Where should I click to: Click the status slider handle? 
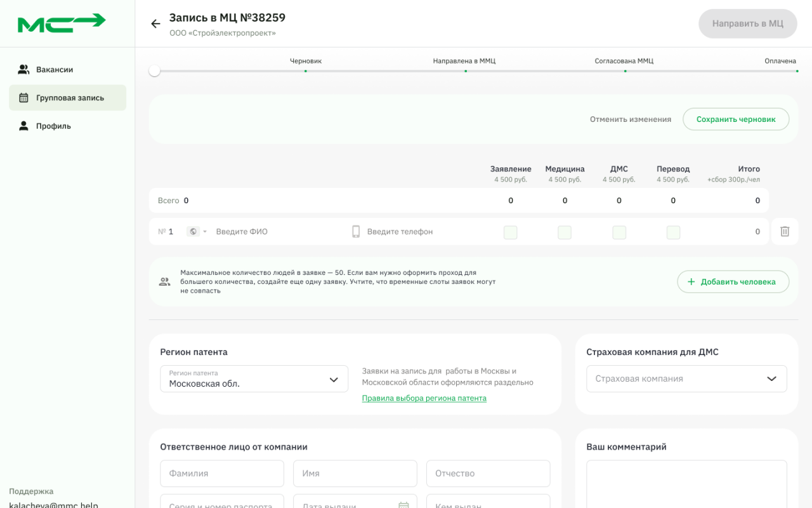(x=154, y=70)
